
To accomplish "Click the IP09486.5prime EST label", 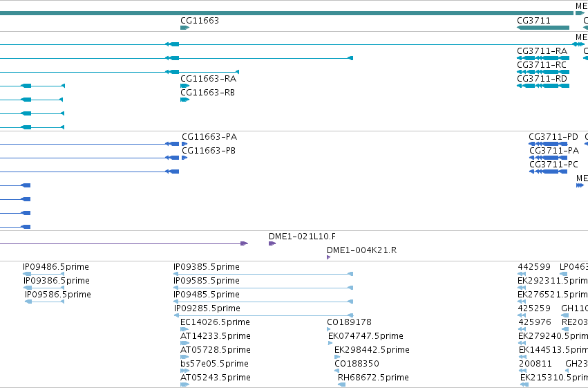I will click(x=56, y=267).
